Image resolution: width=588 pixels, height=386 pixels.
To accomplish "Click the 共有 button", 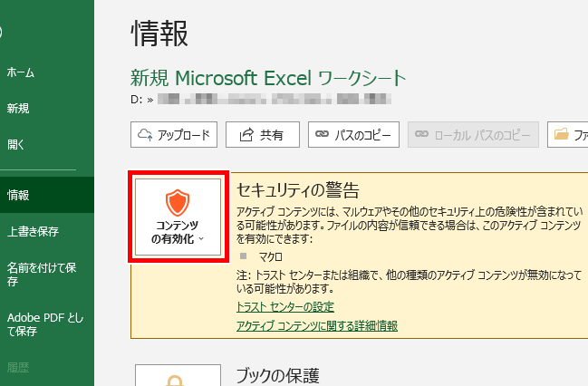I will tap(263, 135).
